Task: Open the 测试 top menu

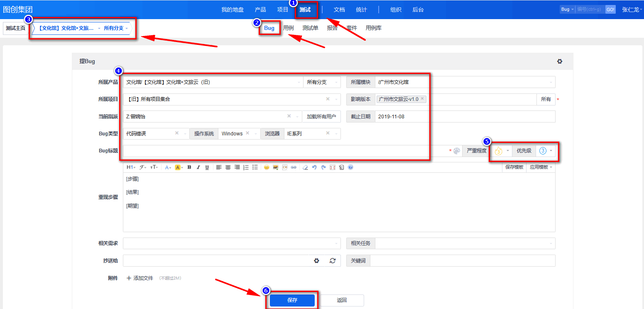Action: 305,10
